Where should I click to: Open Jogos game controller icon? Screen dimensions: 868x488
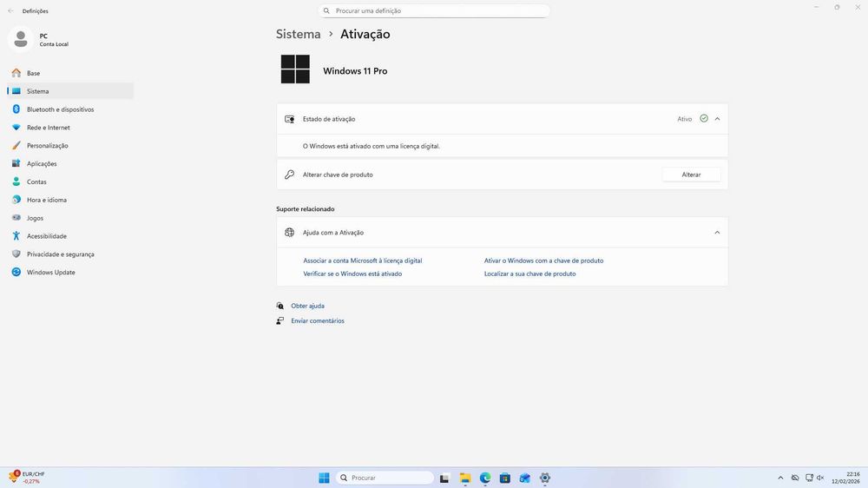coord(16,218)
